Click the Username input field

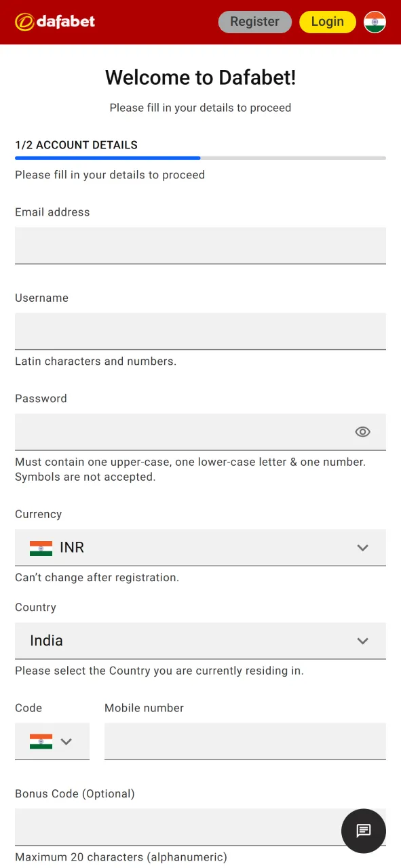click(x=200, y=331)
